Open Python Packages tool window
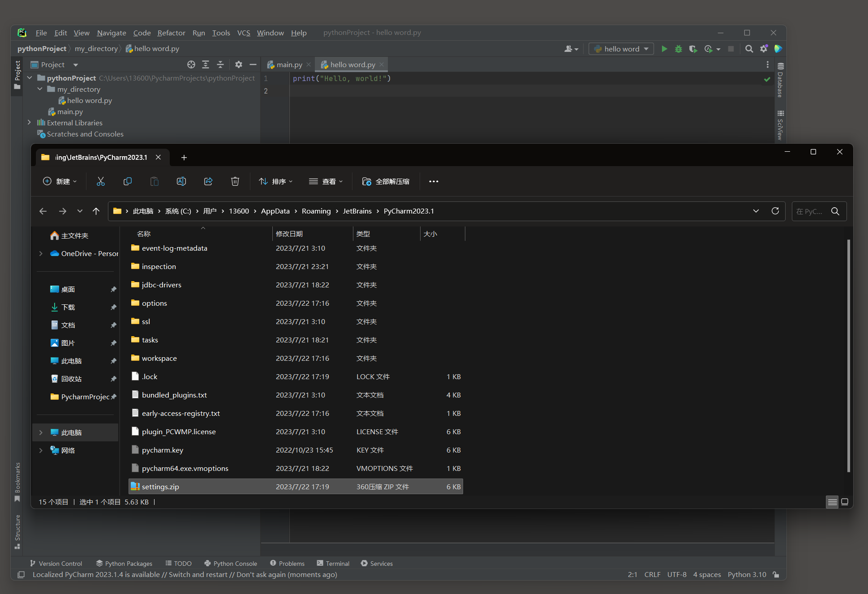The image size is (868, 594). click(x=125, y=564)
